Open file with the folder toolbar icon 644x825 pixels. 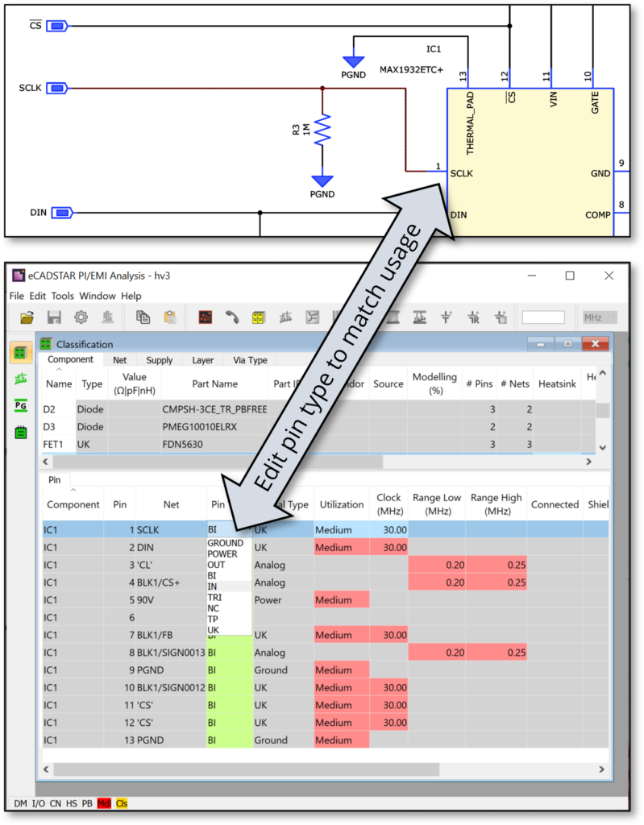tap(27, 317)
